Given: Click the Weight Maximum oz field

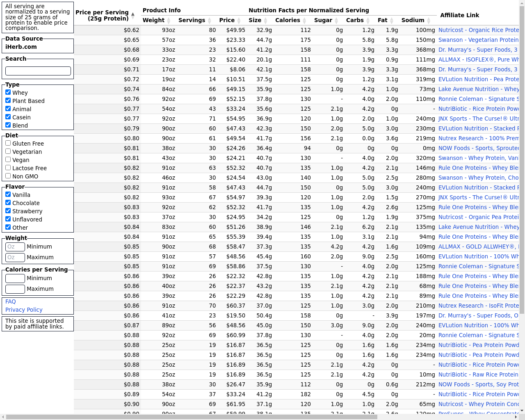Looking at the screenshot, I should pos(15,257).
